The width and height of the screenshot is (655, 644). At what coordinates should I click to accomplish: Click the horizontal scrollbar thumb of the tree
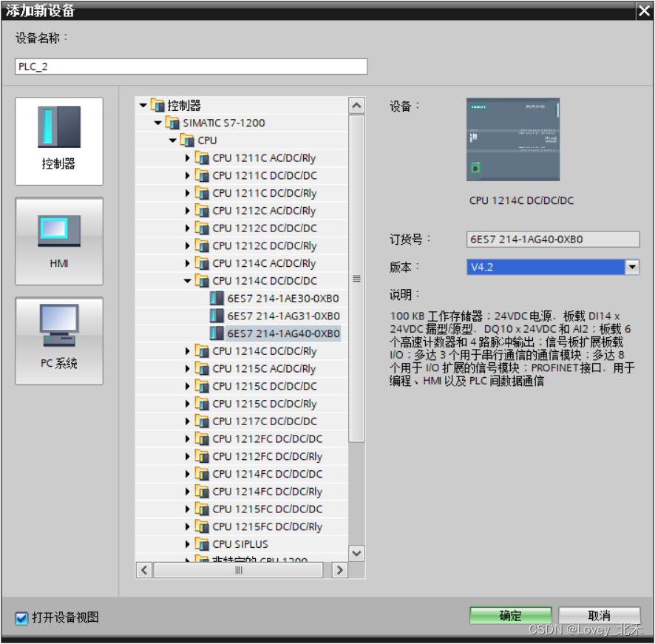click(239, 570)
